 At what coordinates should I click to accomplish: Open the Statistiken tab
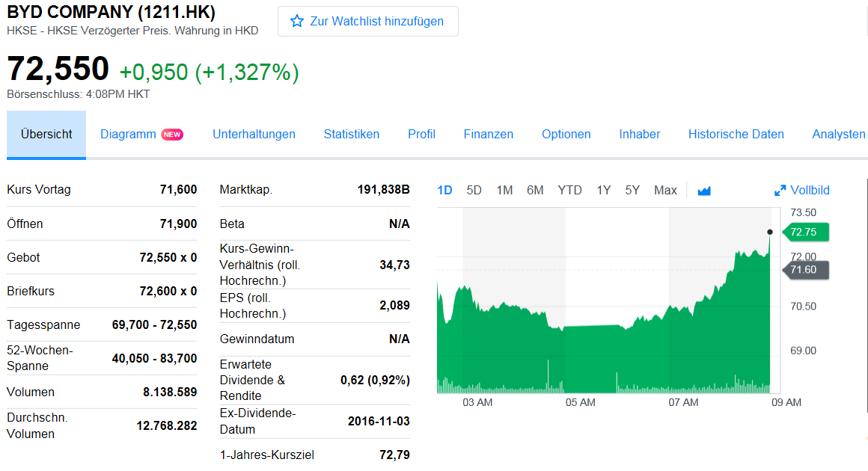(x=351, y=135)
